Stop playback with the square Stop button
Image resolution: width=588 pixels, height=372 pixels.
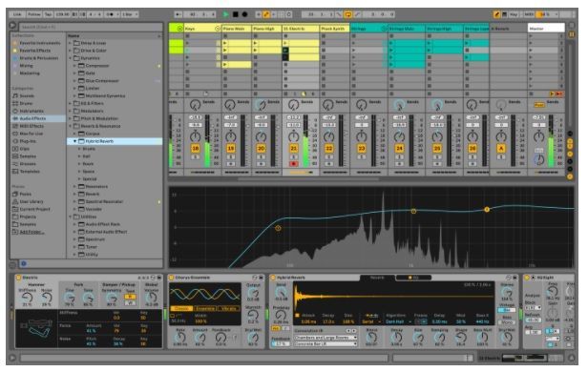pyautogui.click(x=236, y=14)
